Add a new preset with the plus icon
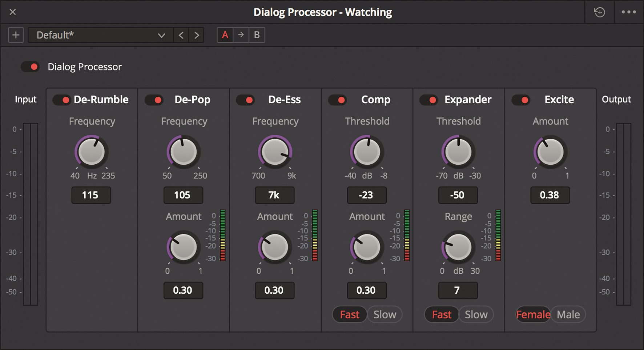The image size is (644, 350). coord(15,35)
